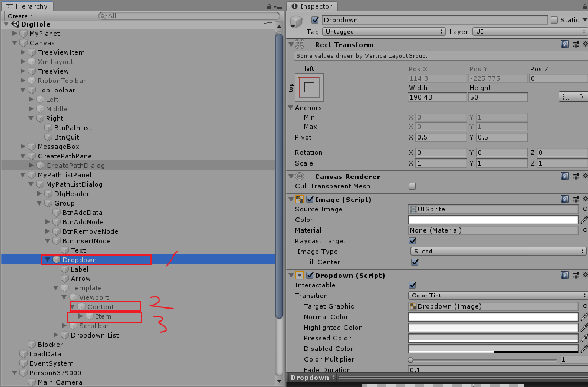Click Image script component icon

pos(300,199)
